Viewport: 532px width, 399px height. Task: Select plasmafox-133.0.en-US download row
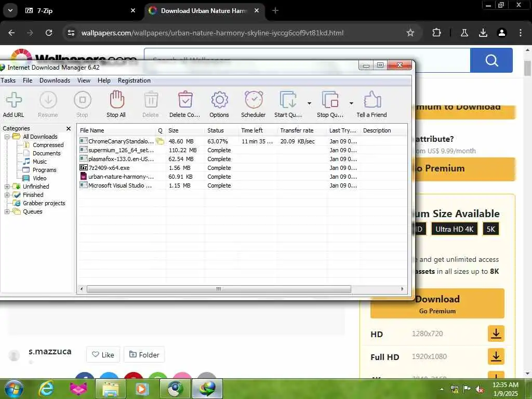[x=242, y=159]
